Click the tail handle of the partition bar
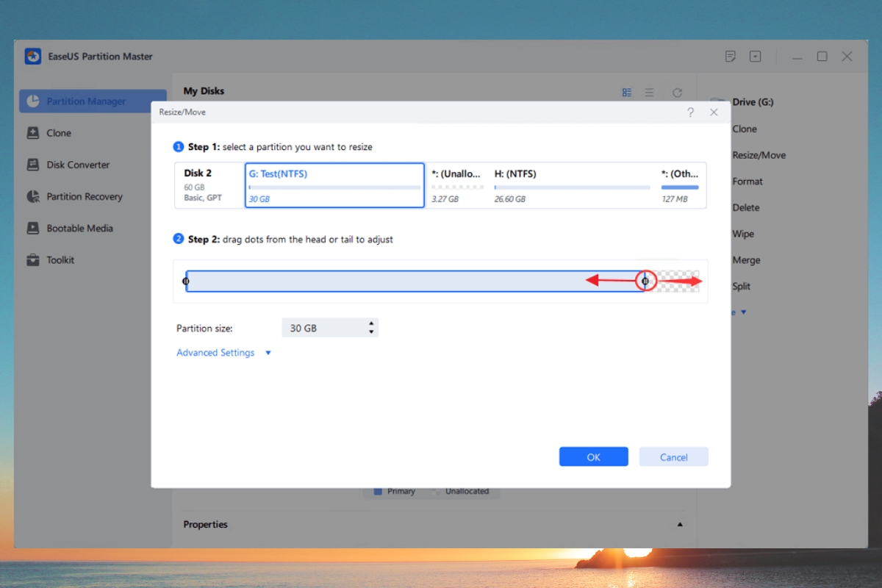The height and width of the screenshot is (588, 882). click(x=645, y=281)
